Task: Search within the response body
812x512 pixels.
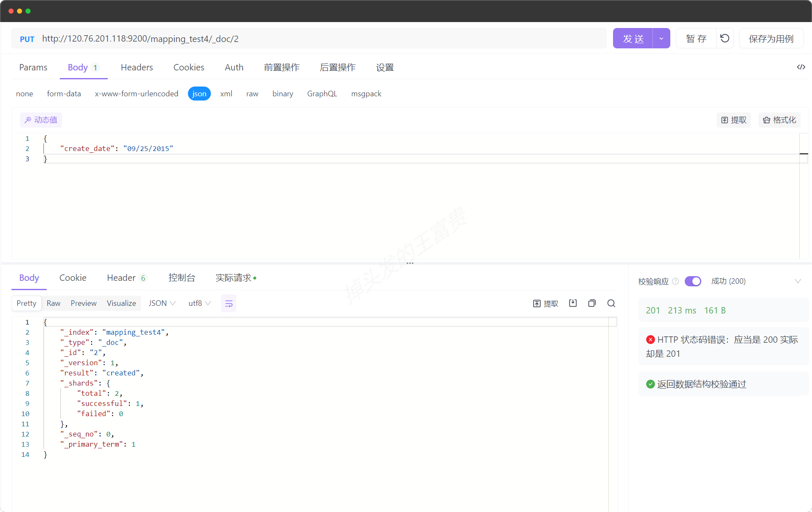Action: click(611, 303)
